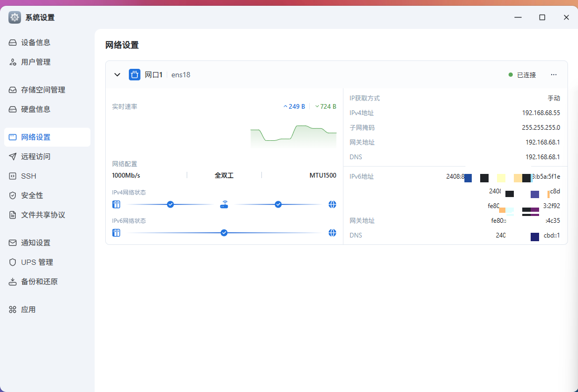The width and height of the screenshot is (578, 392).
Task: Select the SSH settings icon
Action: tap(13, 176)
